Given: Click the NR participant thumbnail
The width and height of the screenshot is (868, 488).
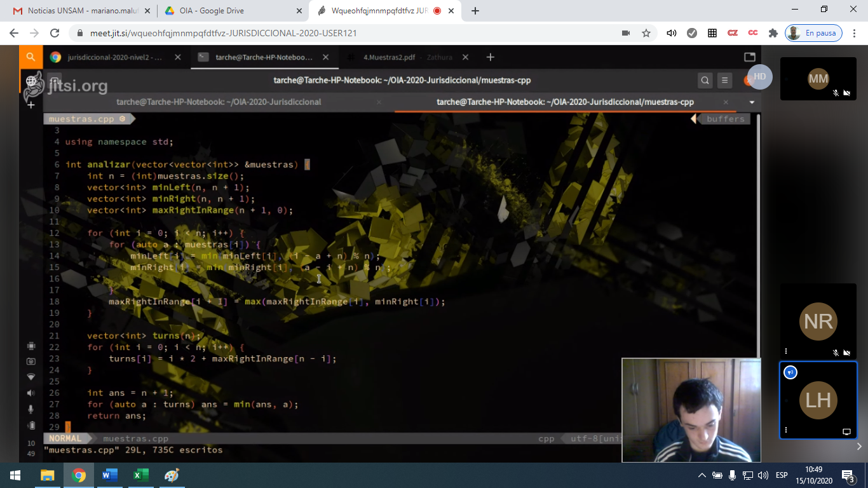Looking at the screenshot, I should coord(818,321).
